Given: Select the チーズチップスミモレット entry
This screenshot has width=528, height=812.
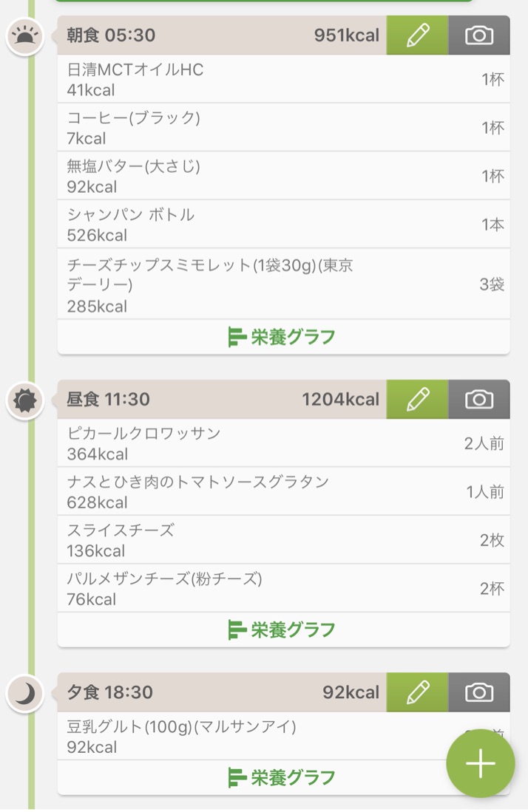Looking at the screenshot, I should [x=283, y=284].
